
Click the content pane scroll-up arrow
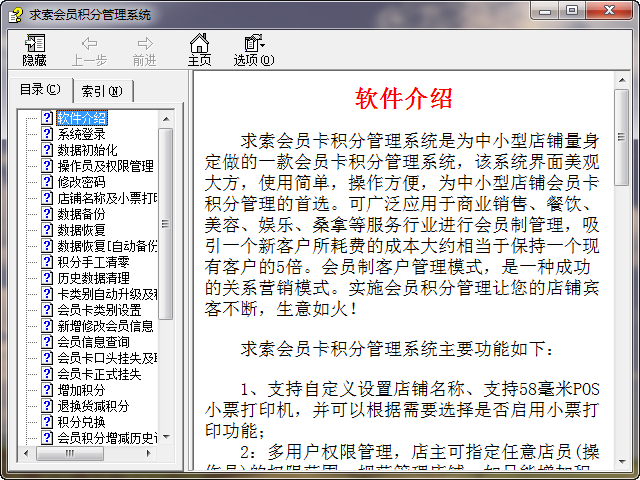tap(622, 80)
